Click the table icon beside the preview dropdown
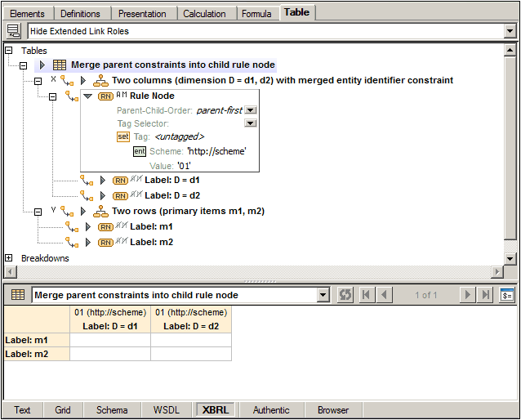 pyautogui.click(x=18, y=295)
